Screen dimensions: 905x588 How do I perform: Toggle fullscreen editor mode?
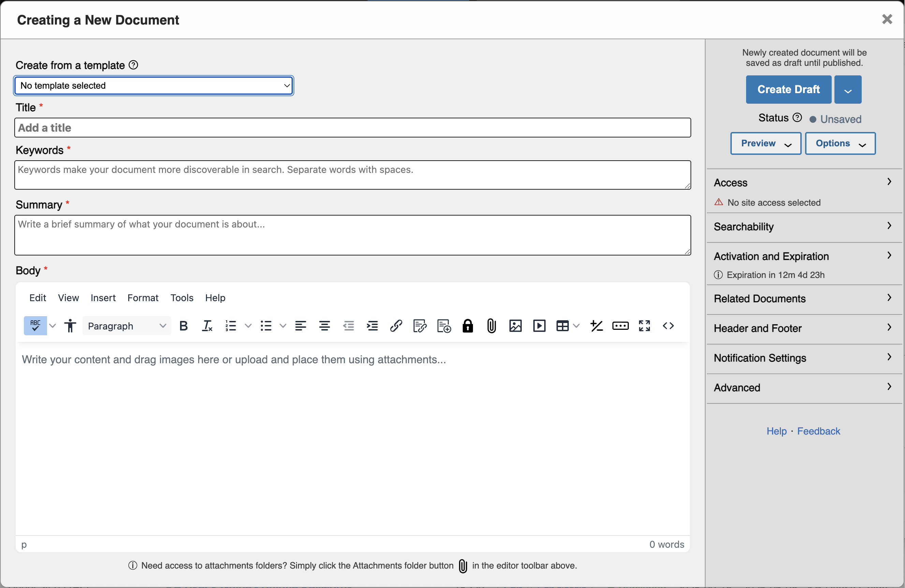point(644,326)
